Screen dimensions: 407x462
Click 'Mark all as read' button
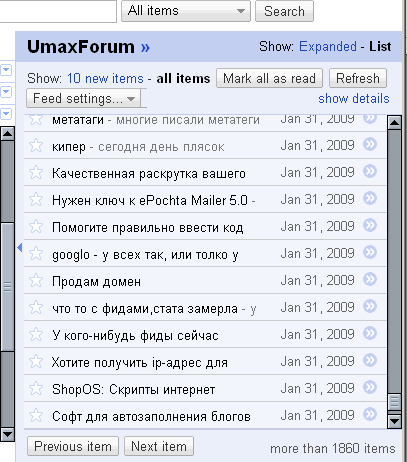point(269,79)
